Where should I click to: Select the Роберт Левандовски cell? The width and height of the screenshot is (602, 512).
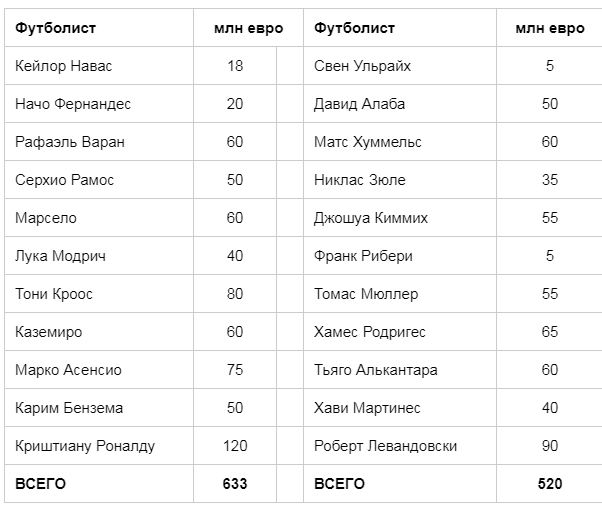tap(385, 446)
